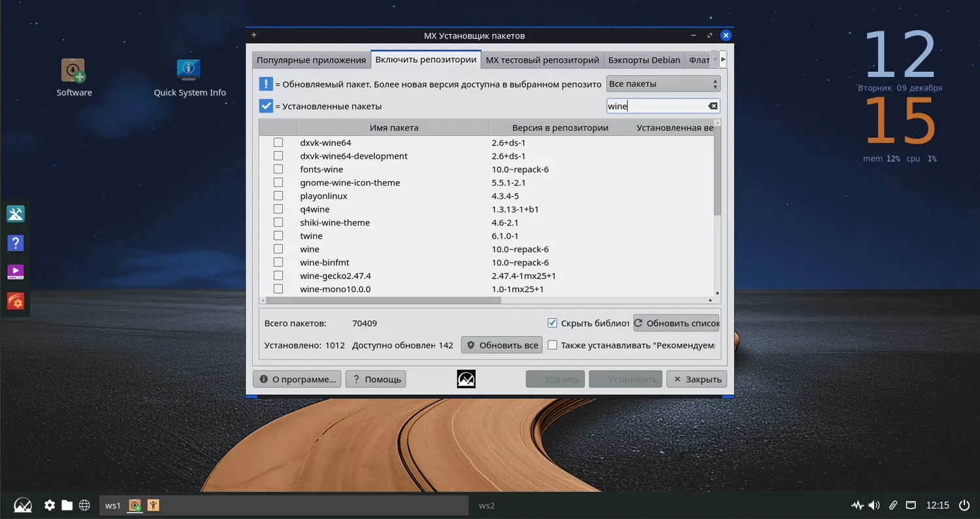The image size is (980, 519).
Task: Enable 'Также устанавливать Рекомендуемые' checkbox
Action: (x=553, y=345)
